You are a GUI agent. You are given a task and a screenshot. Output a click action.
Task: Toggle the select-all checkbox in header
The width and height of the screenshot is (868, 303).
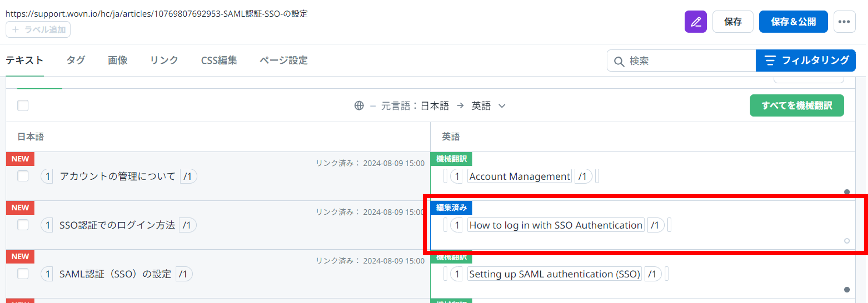coord(23,105)
